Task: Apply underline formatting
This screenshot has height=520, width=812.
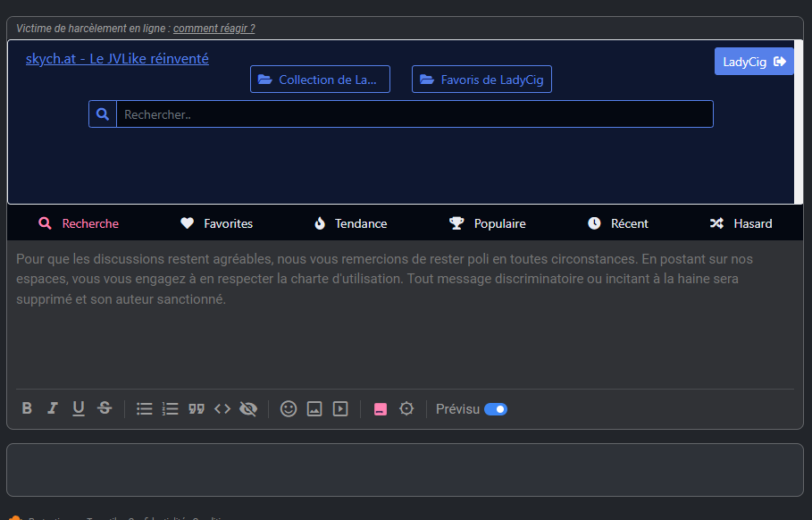Action: pos(79,408)
